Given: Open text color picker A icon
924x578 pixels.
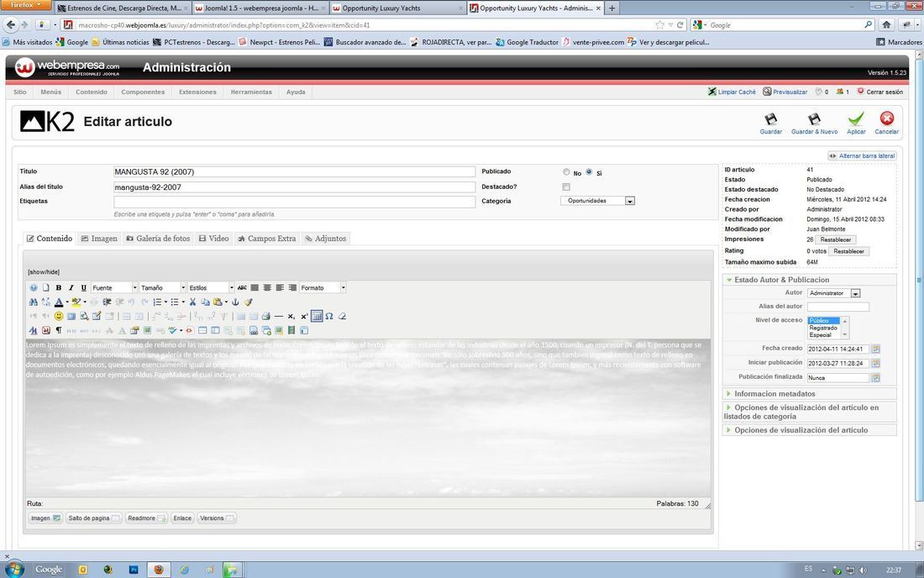Looking at the screenshot, I should pyautogui.click(x=58, y=302).
